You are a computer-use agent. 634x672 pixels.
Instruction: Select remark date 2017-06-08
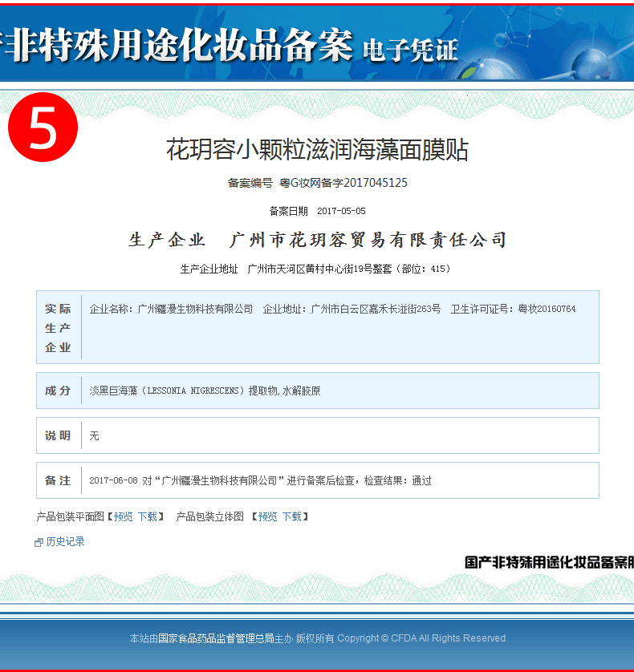pos(113,480)
